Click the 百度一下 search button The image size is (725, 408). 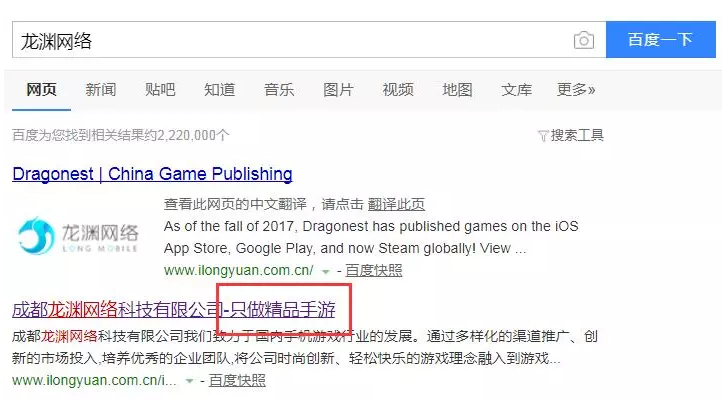661,39
